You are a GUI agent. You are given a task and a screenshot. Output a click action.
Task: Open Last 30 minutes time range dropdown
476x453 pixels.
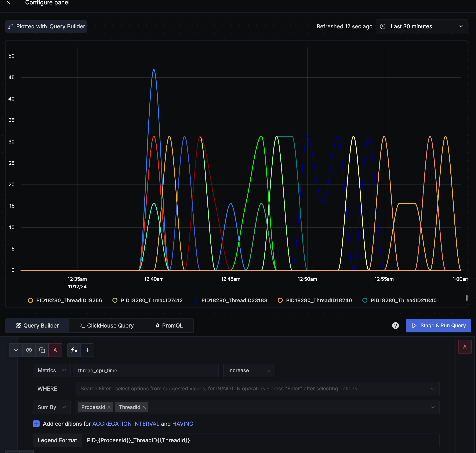coord(421,27)
